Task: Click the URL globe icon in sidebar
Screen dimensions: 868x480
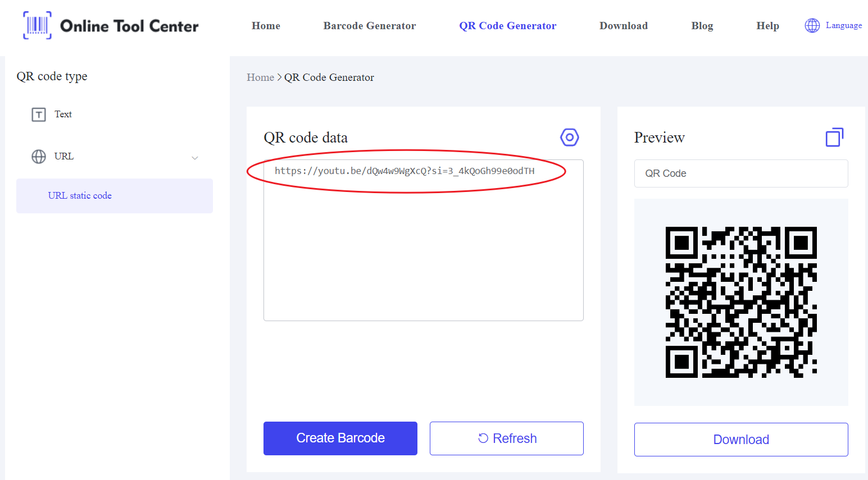Action: pos(39,157)
